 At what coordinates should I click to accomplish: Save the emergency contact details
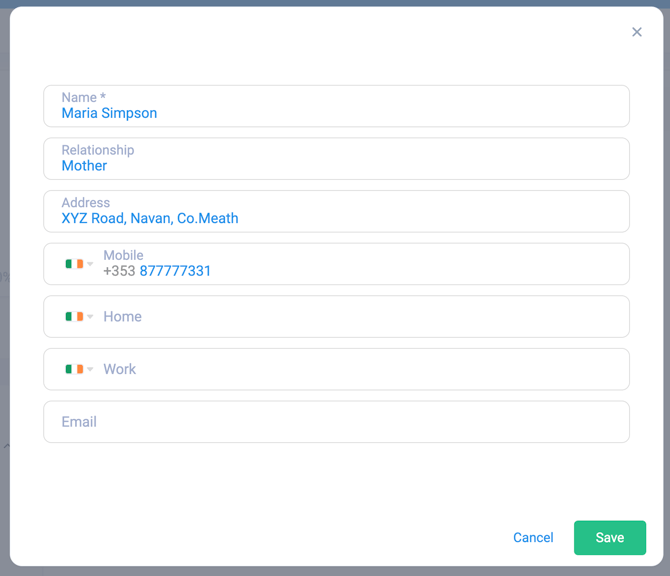(610, 538)
